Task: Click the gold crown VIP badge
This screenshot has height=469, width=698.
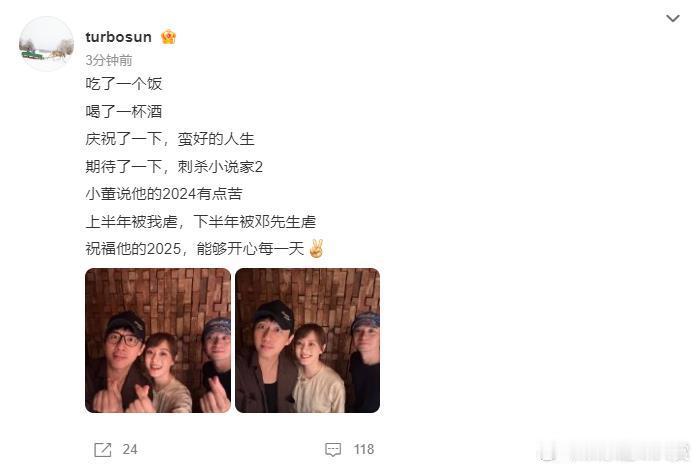Action: (169, 36)
